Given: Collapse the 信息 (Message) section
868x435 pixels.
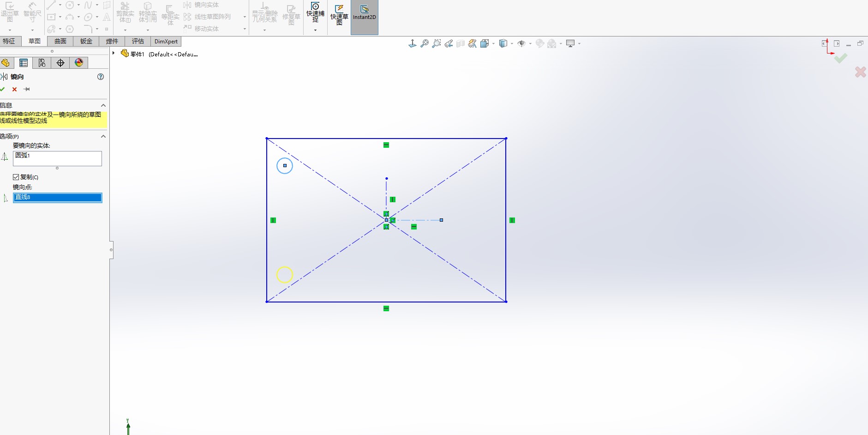Looking at the screenshot, I should coord(103,105).
